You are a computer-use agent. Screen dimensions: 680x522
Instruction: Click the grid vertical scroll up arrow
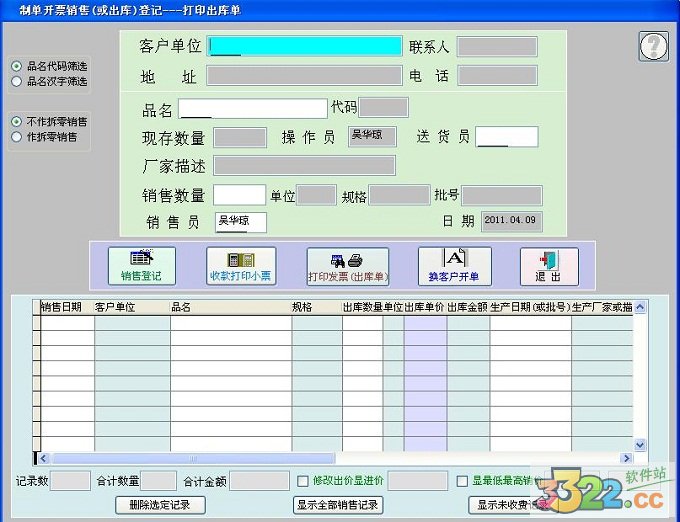640,307
